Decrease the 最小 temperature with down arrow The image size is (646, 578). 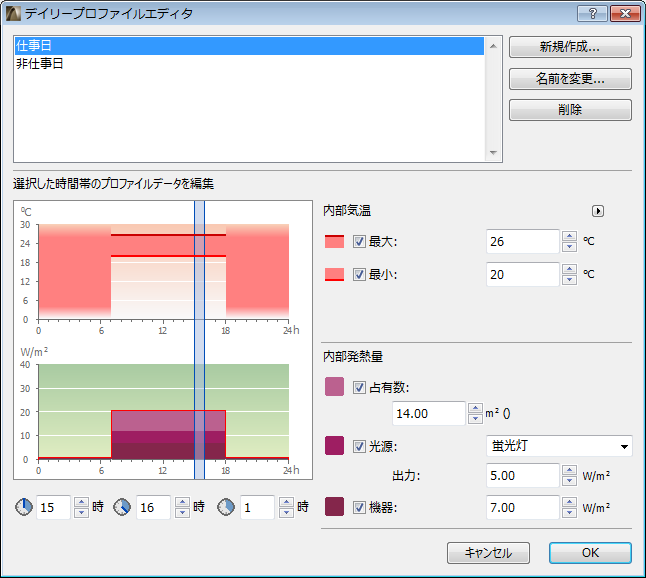[x=569, y=280]
